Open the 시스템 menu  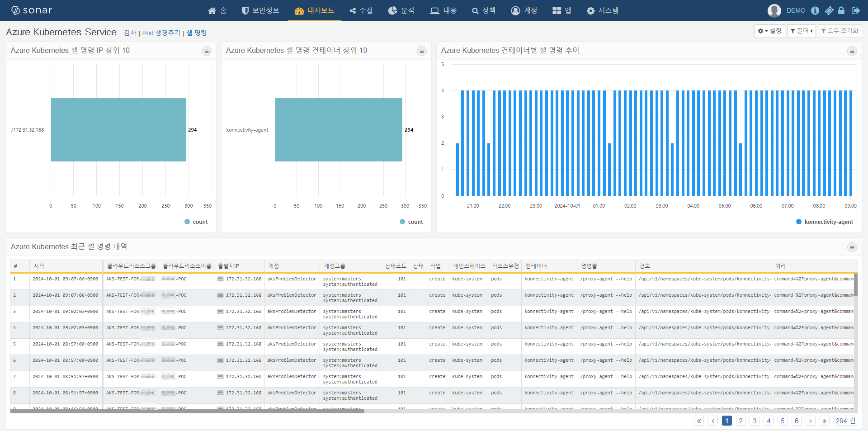pos(602,10)
